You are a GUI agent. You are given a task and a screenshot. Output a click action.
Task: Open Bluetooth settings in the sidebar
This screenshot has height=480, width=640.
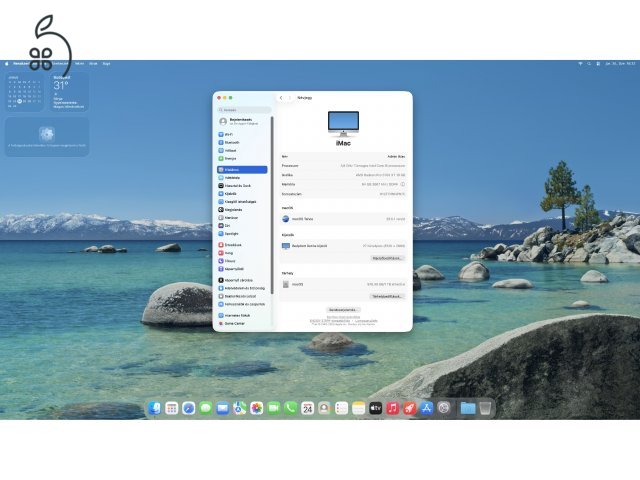pyautogui.click(x=242, y=142)
